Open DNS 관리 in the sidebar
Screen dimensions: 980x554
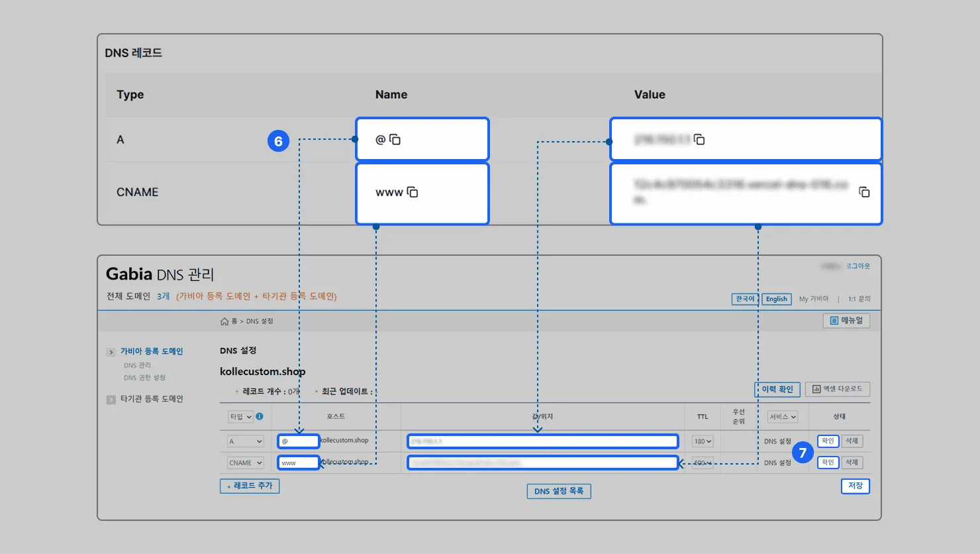pyautogui.click(x=137, y=365)
